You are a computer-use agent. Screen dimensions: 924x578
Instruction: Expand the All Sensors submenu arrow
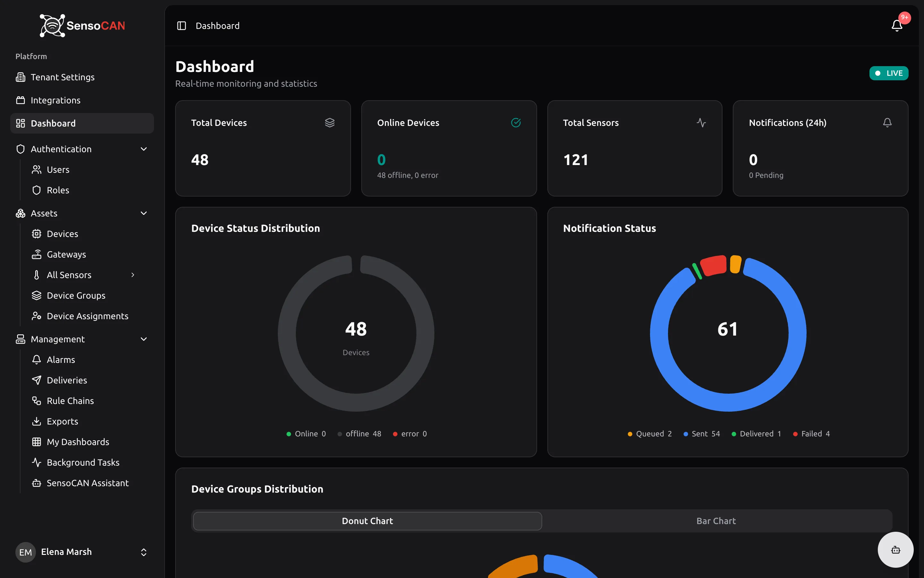pyautogui.click(x=133, y=275)
